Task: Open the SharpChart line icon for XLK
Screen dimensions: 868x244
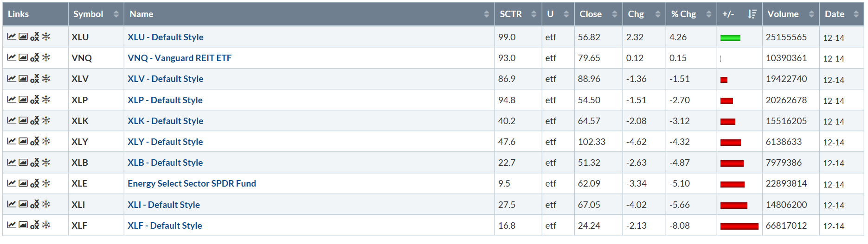Action: pyautogui.click(x=12, y=120)
